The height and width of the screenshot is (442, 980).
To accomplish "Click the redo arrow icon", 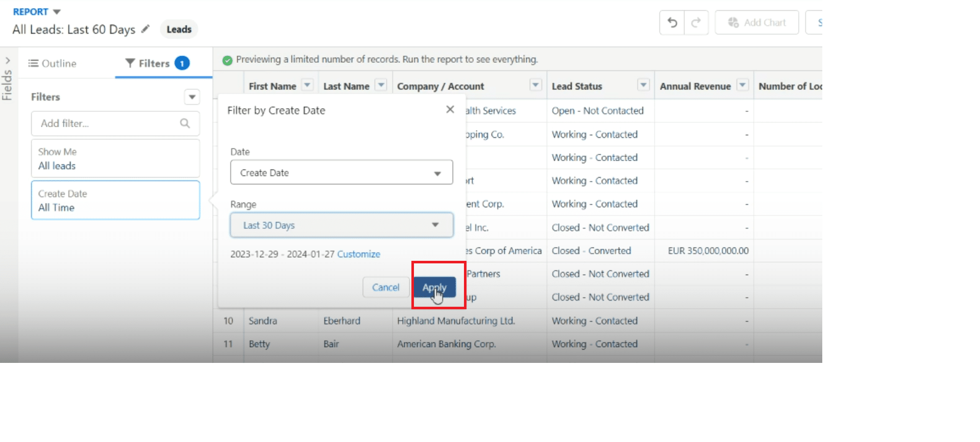I will (x=696, y=22).
